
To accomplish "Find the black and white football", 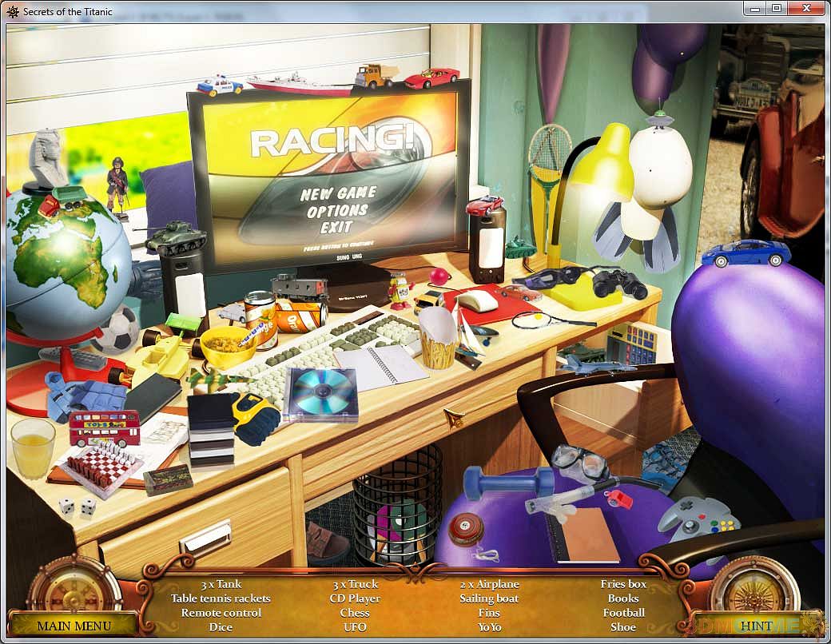I will pos(117,328).
